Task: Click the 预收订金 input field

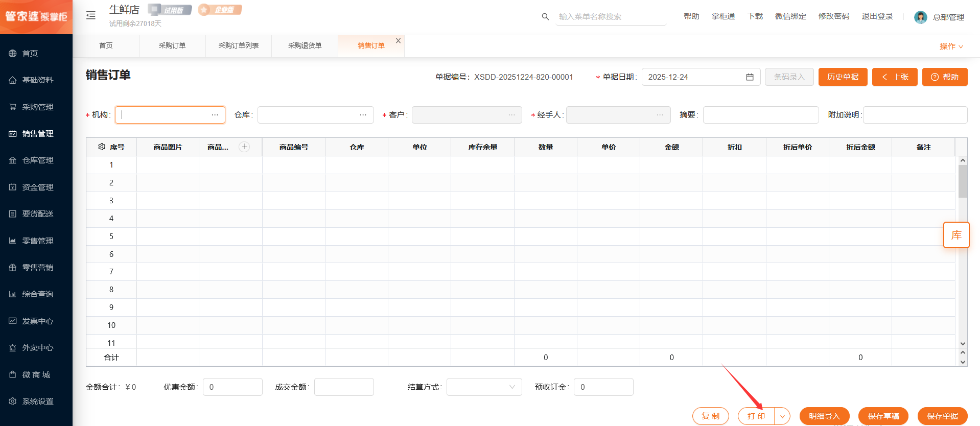Action: [x=603, y=387]
